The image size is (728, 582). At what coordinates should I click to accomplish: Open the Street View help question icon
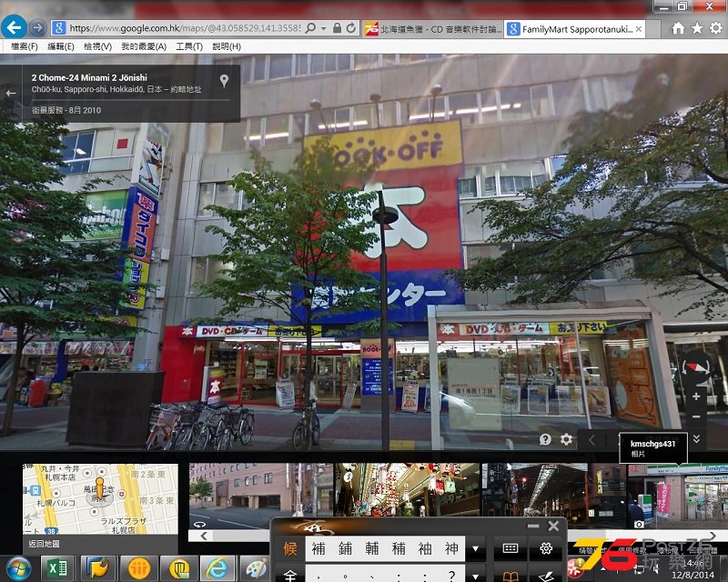545,439
